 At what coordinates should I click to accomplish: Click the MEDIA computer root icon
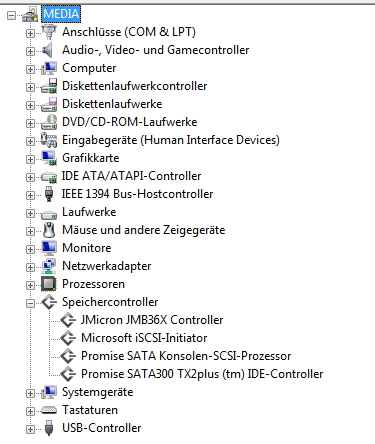click(x=30, y=15)
